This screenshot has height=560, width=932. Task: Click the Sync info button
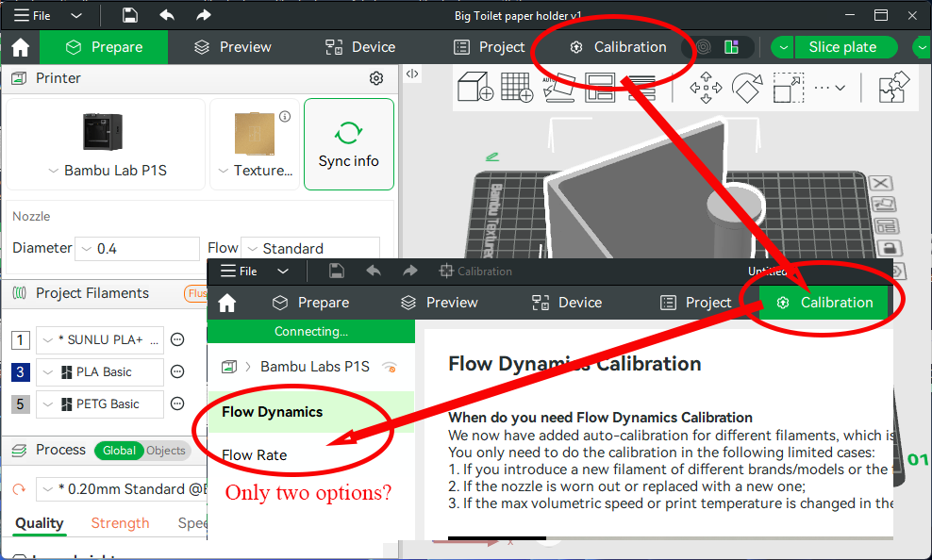348,144
